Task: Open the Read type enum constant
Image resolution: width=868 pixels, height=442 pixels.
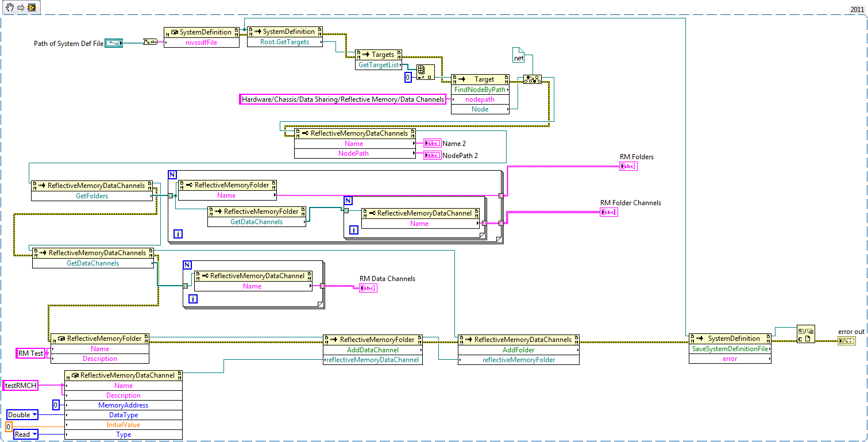Action: click(26, 435)
